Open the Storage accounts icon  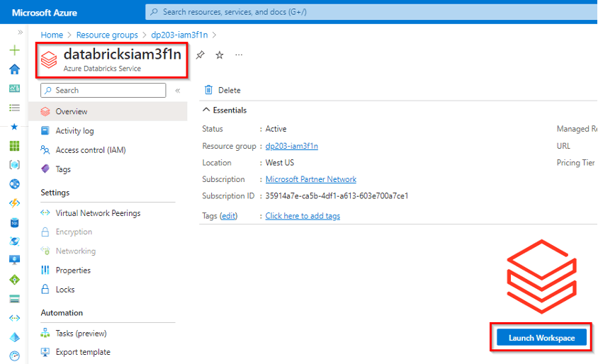14,299
